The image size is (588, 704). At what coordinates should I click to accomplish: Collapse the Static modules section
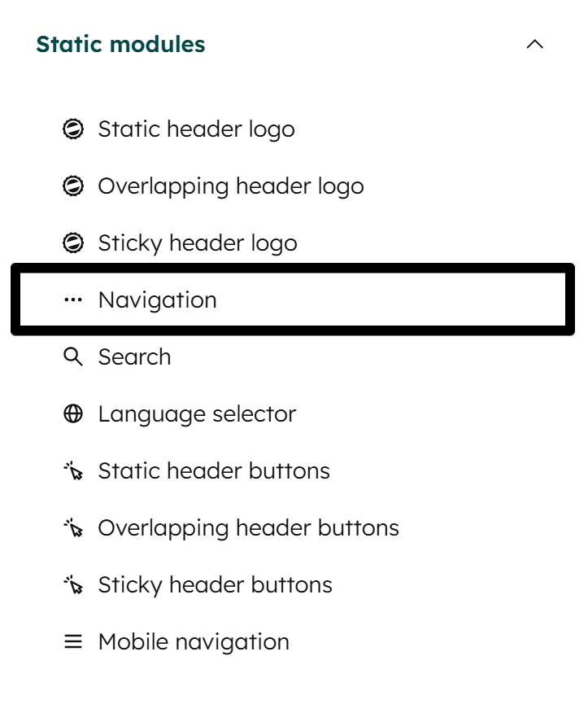pyautogui.click(x=535, y=45)
